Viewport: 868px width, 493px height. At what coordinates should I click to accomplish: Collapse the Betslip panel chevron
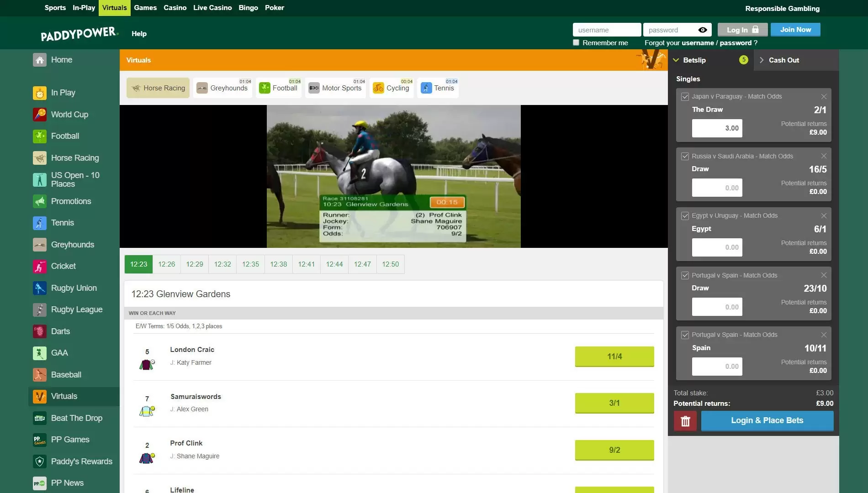click(x=676, y=60)
